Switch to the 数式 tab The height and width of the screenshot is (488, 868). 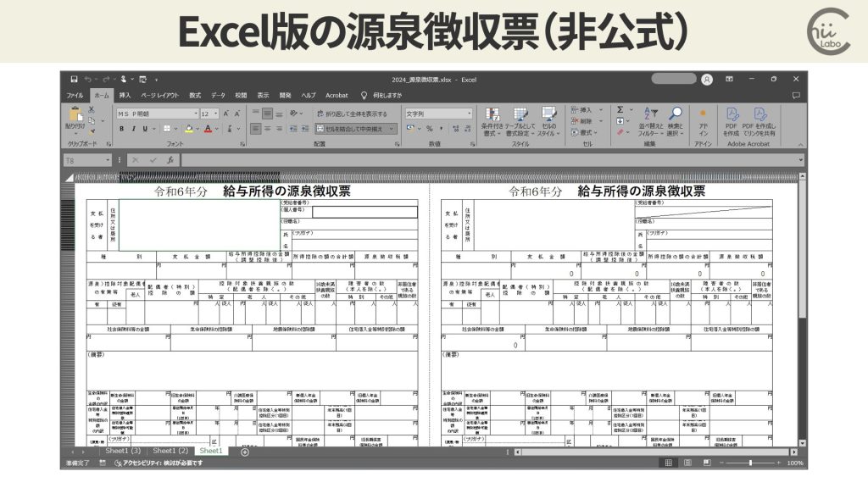tap(195, 95)
